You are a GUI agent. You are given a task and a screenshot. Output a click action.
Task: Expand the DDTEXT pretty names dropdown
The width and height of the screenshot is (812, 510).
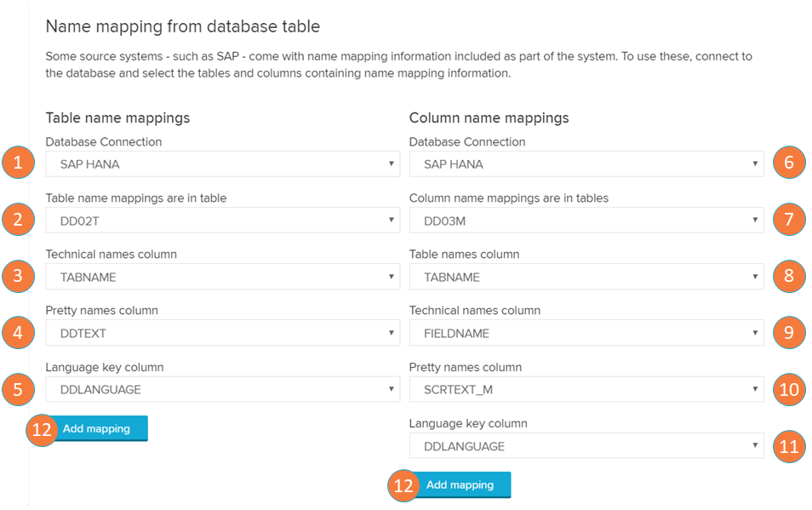tap(222, 333)
